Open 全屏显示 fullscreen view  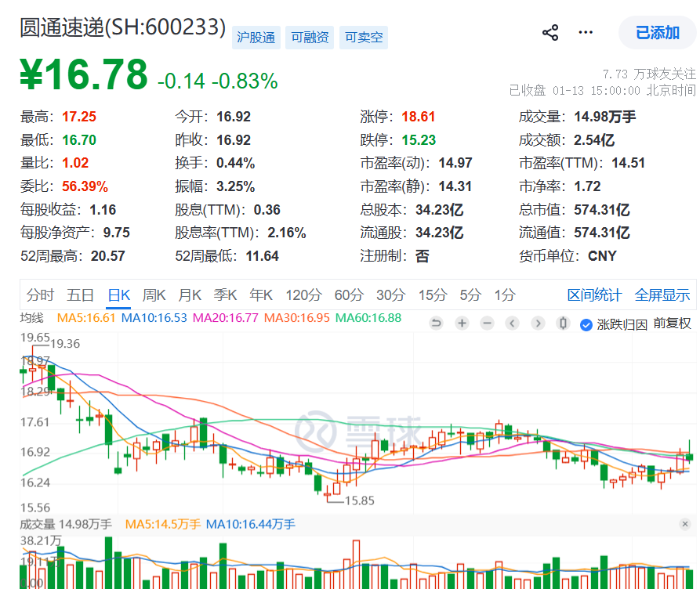(662, 295)
